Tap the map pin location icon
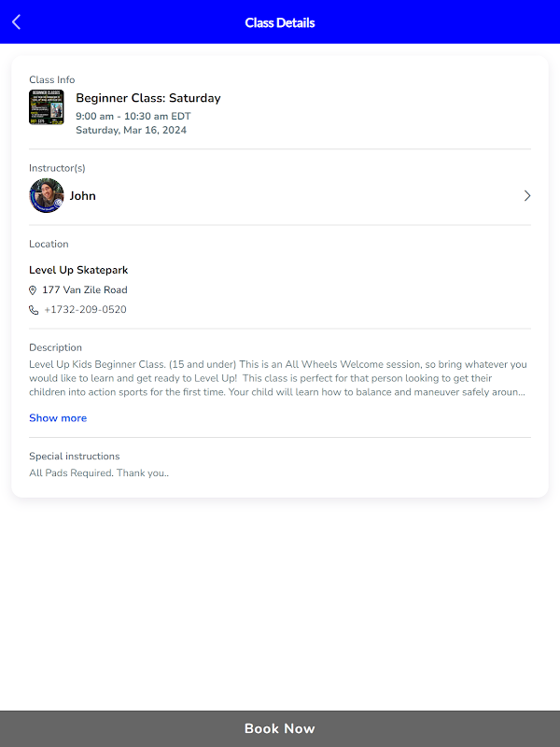 33,290
